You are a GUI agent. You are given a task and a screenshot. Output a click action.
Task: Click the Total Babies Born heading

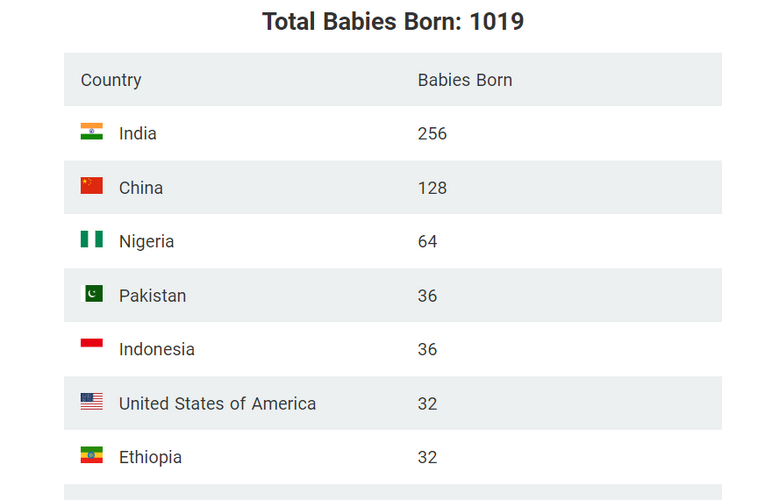[x=393, y=22]
